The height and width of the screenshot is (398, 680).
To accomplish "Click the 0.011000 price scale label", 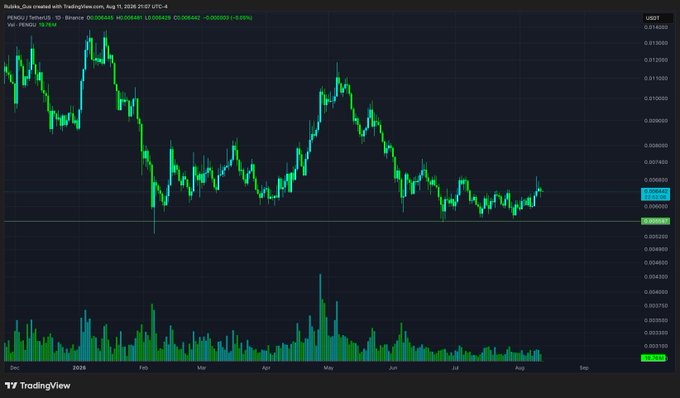I will click(x=656, y=78).
